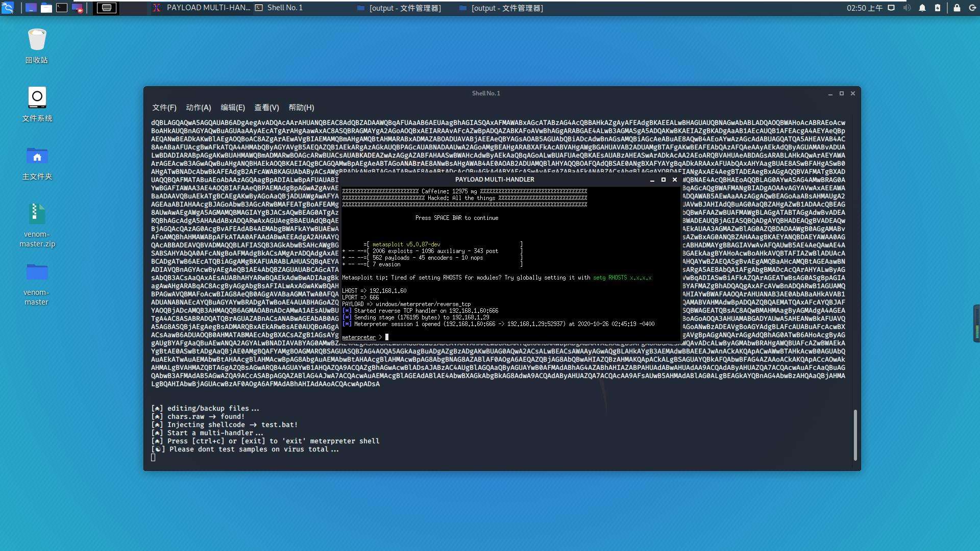
Task: Click 'Injecting shellcode -> test.bat!' line
Action: [225, 425]
